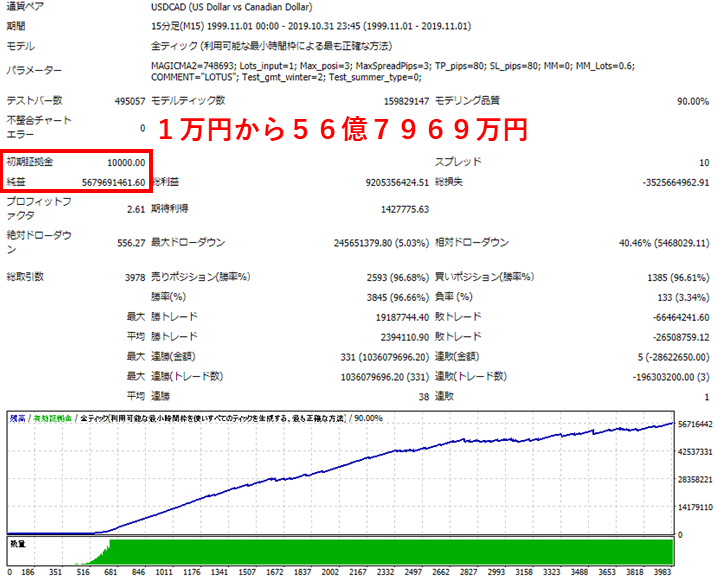This screenshot has height=579, width=716.
Task: Click the COMMENT="LOTUS" parameter line
Action: coord(286,77)
